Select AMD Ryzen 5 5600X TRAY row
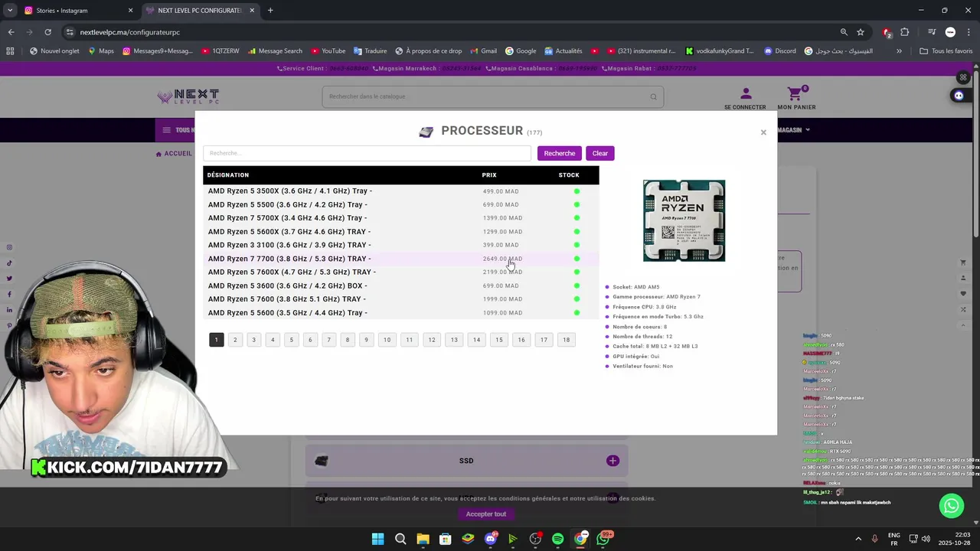The image size is (980, 551). point(400,232)
